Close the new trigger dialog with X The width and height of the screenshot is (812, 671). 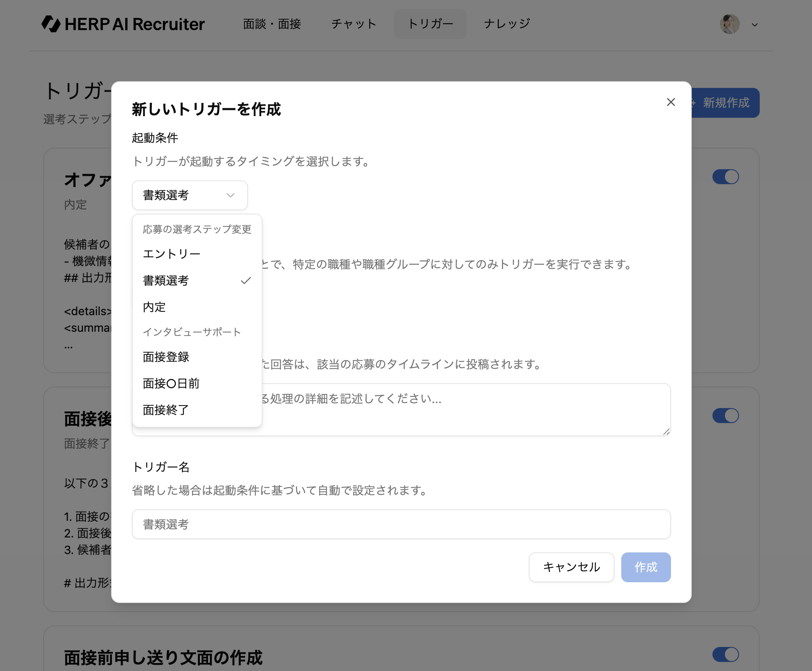pos(671,102)
